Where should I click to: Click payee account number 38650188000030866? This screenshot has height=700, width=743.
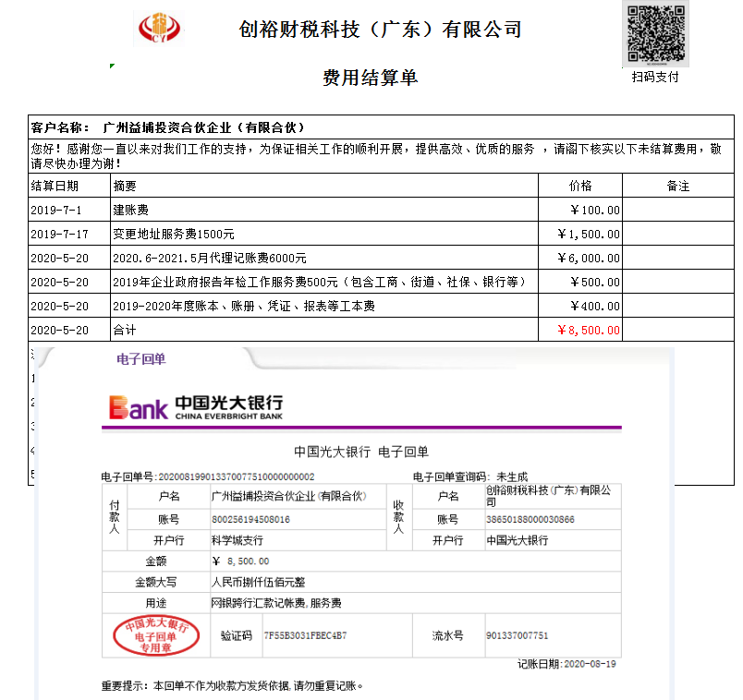click(530, 520)
